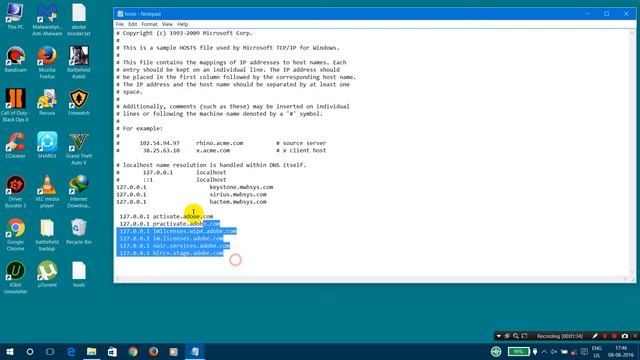Screen dimensions: 640x360
Task: Show hidden system tray icons chevron
Action: point(544,351)
